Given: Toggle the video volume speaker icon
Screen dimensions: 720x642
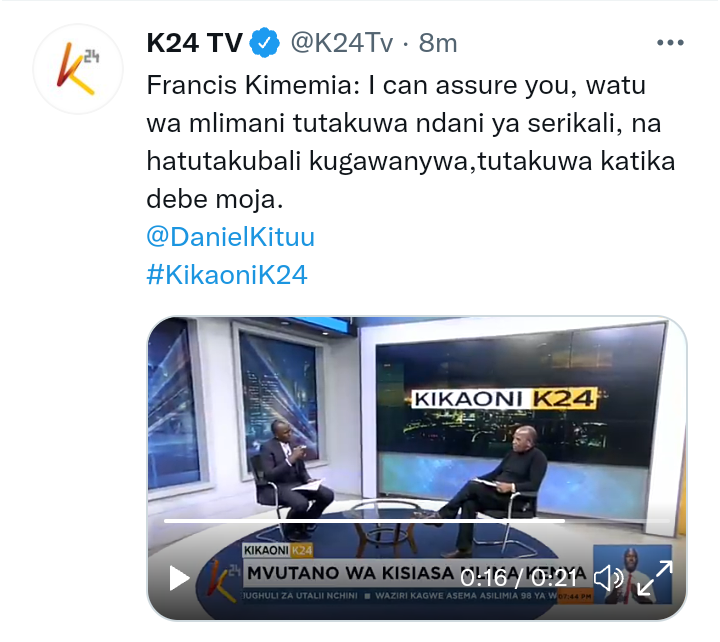Looking at the screenshot, I should click(608, 579).
